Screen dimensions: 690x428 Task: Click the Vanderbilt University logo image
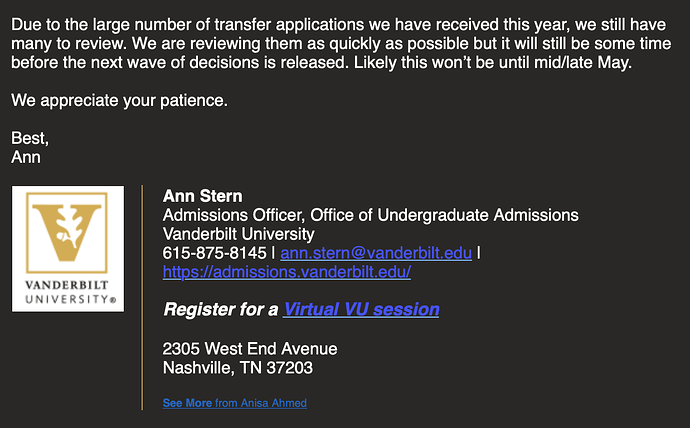click(68, 248)
